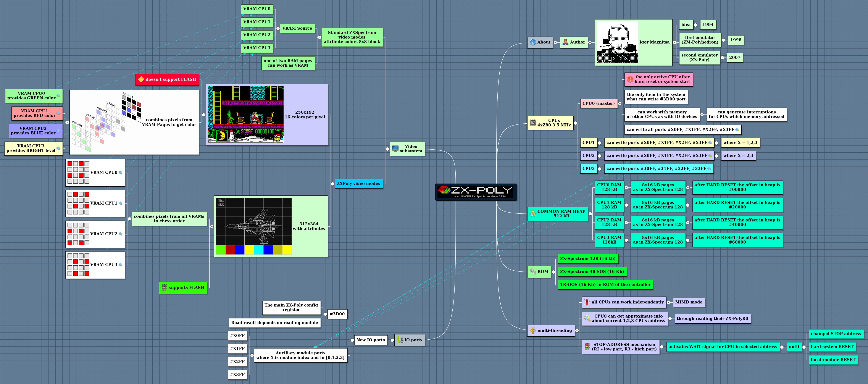The height and width of the screenshot is (384, 868).
Task: Click the warning diamond on doesn't support FLASH
Action: (141, 79)
